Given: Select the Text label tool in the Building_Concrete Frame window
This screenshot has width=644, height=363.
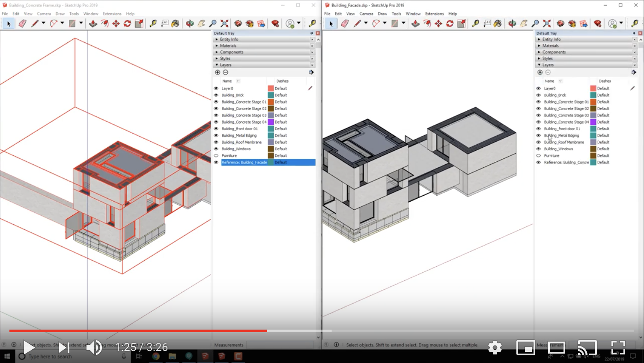Looking at the screenshot, I should coord(165,24).
